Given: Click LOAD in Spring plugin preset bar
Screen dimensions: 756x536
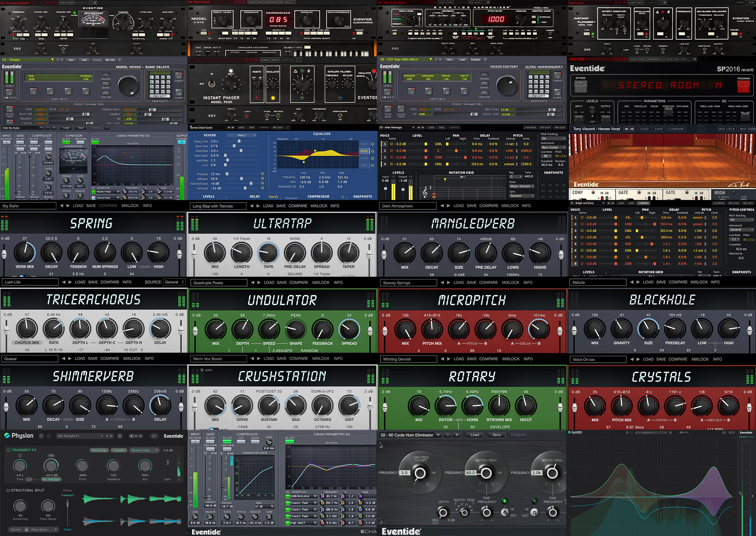Looking at the screenshot, I should pyautogui.click(x=78, y=206).
